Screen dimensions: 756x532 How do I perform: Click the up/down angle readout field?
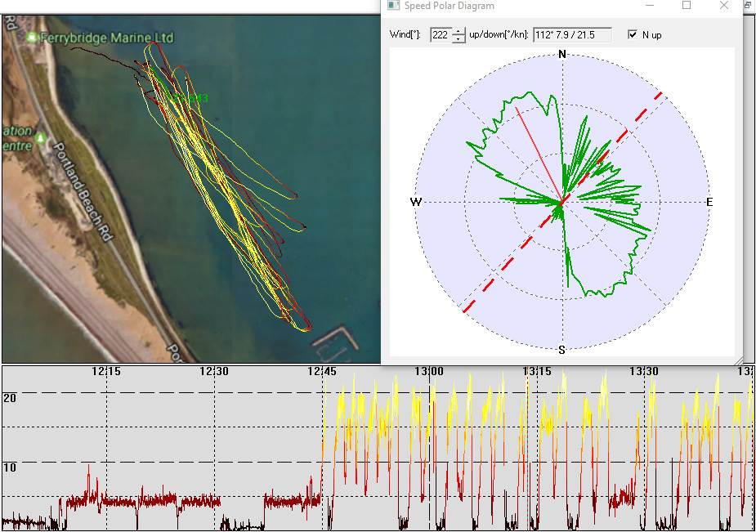(x=572, y=35)
